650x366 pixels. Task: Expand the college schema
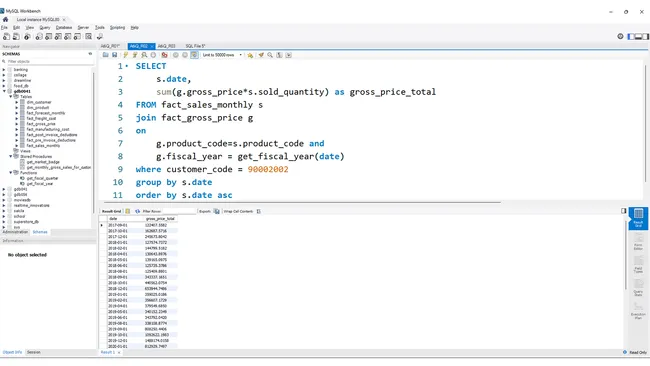[x=4, y=75]
